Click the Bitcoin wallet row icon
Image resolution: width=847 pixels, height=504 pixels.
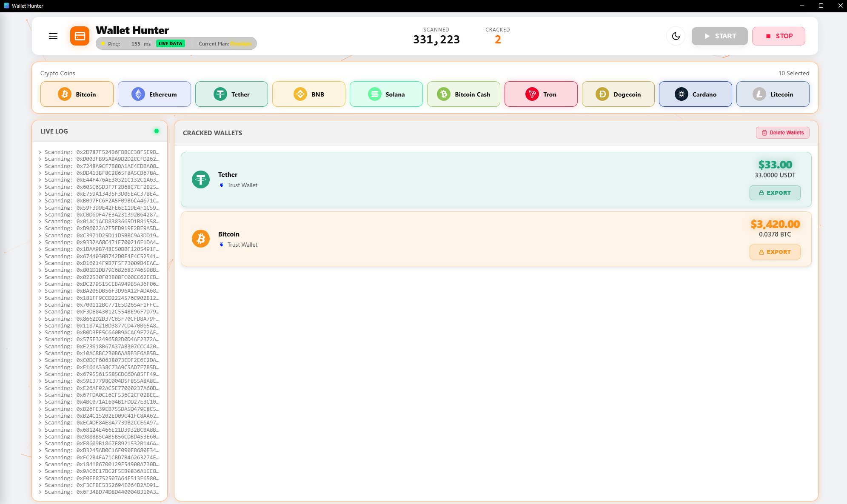pyautogui.click(x=201, y=239)
